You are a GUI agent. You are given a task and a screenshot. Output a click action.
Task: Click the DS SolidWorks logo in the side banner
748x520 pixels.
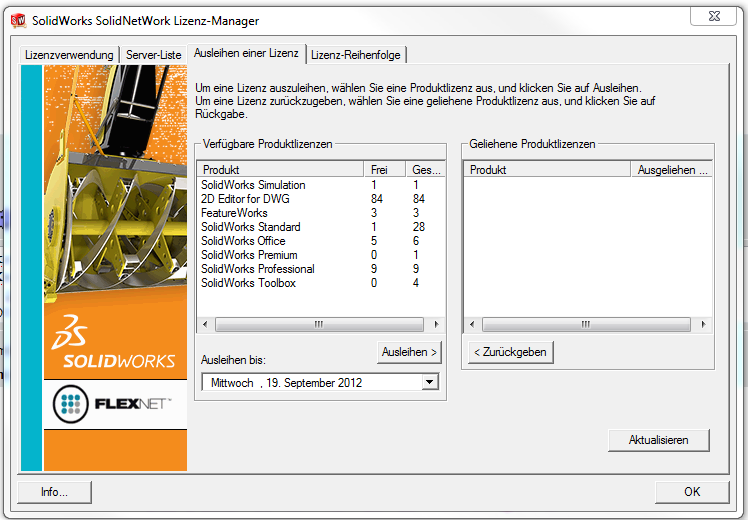point(114,342)
